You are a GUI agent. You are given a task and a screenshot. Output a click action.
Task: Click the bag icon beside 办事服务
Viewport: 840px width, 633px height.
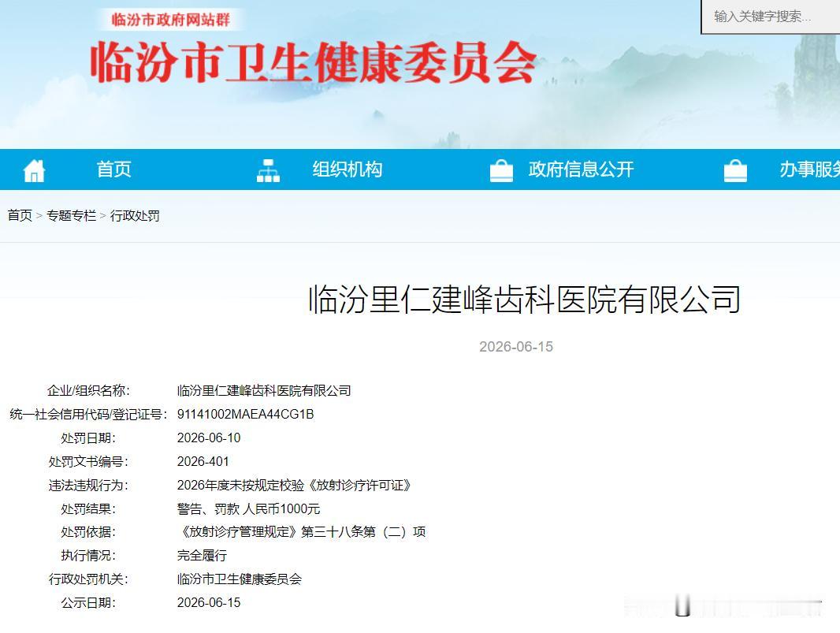point(735,171)
